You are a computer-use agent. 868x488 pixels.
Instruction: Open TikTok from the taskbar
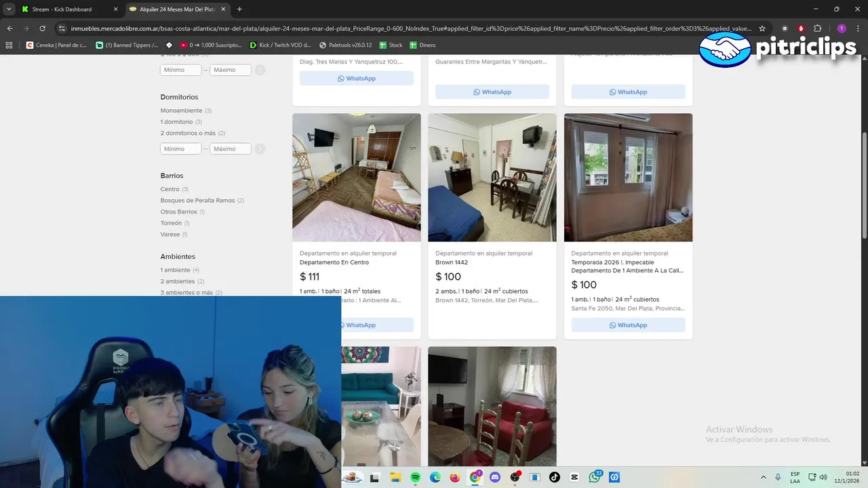pyautogui.click(x=555, y=477)
